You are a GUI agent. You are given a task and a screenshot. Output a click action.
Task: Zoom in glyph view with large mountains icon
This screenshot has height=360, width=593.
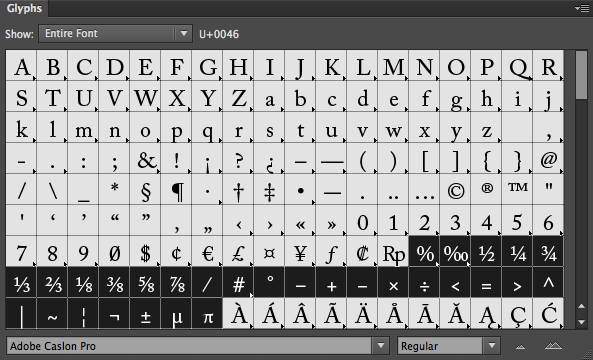pos(553,346)
